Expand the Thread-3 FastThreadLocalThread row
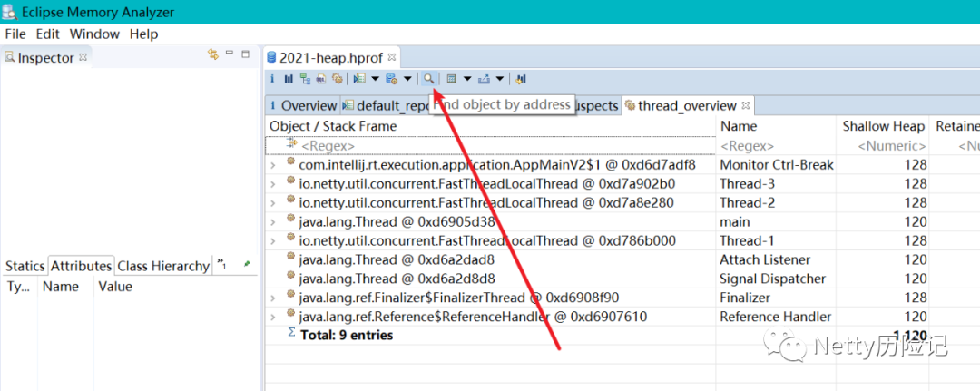Viewport: 980px width, 391px height. (x=272, y=184)
